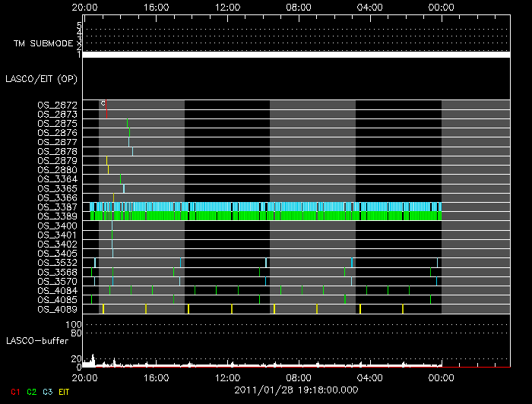Click the 2011/01/28 19:18:00.000 timestamp

pyautogui.click(x=296, y=389)
